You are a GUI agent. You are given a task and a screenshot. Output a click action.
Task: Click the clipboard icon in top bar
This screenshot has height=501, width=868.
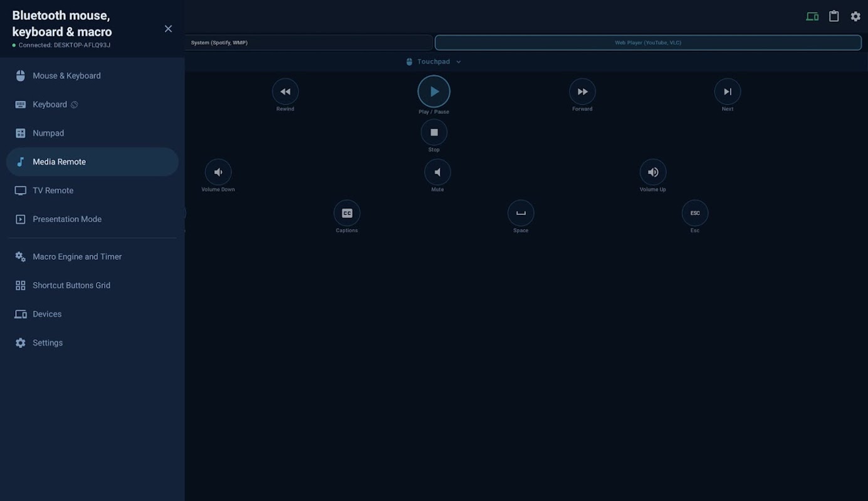[x=834, y=16]
